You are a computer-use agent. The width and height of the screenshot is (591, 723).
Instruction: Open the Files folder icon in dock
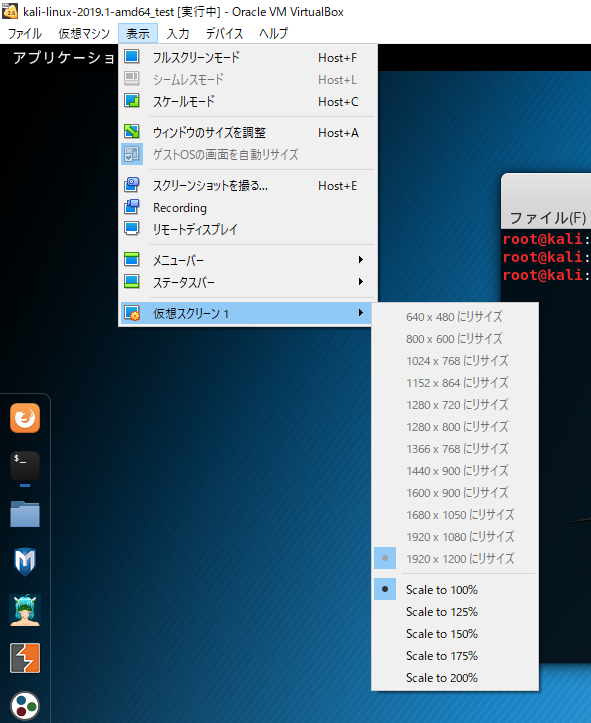(25, 514)
